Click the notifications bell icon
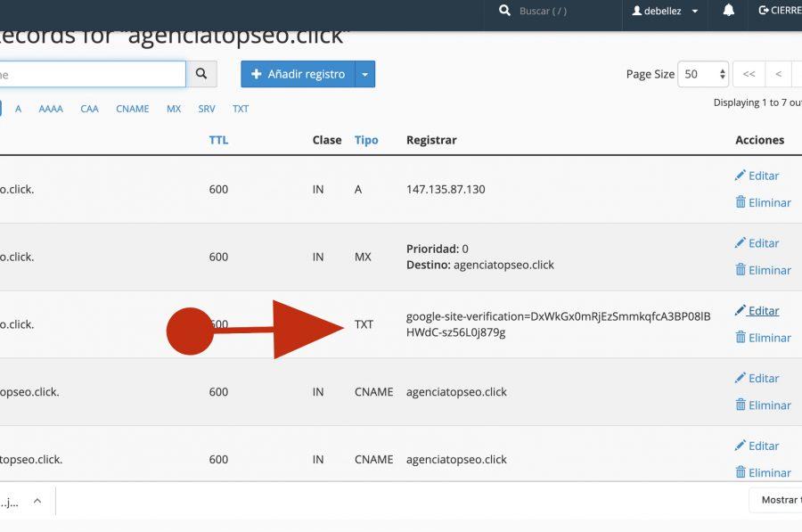Image resolution: width=802 pixels, height=532 pixels. point(729,11)
